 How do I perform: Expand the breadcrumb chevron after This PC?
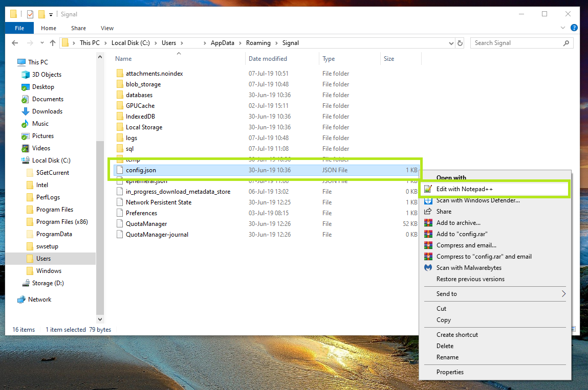[106, 43]
